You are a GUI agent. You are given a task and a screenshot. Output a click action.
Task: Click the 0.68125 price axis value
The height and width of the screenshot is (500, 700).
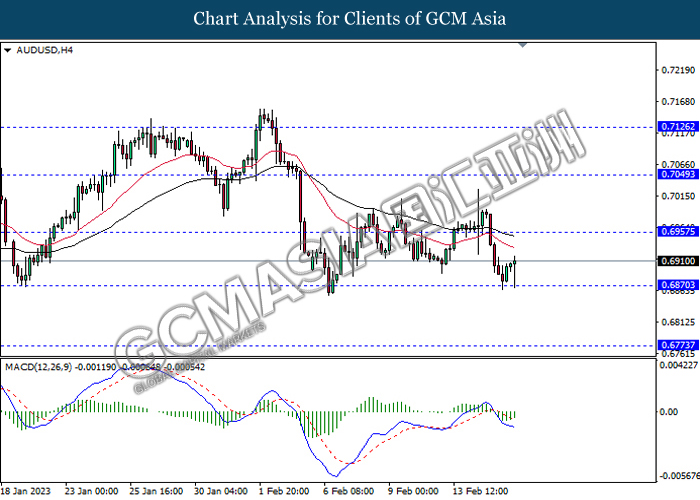coord(678,322)
